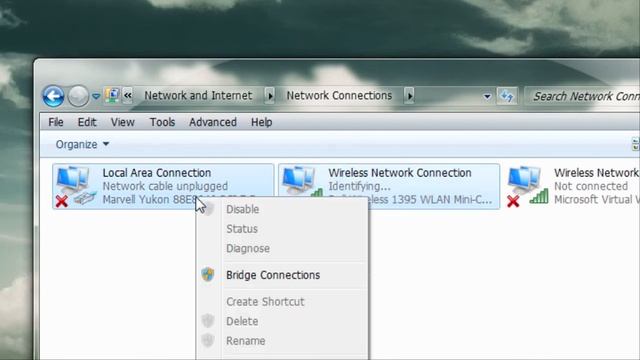Viewport: 640px width, 360px height.
Task: Choose Disable in context menu
Action: (282, 209)
